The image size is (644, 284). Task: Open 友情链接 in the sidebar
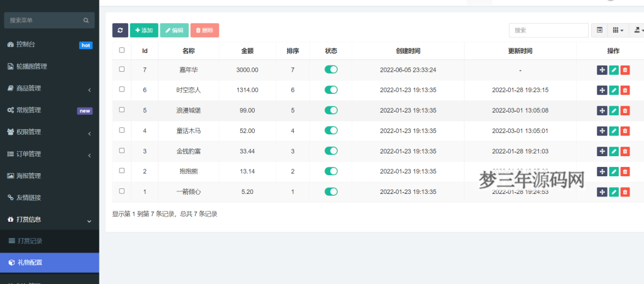coord(49,198)
